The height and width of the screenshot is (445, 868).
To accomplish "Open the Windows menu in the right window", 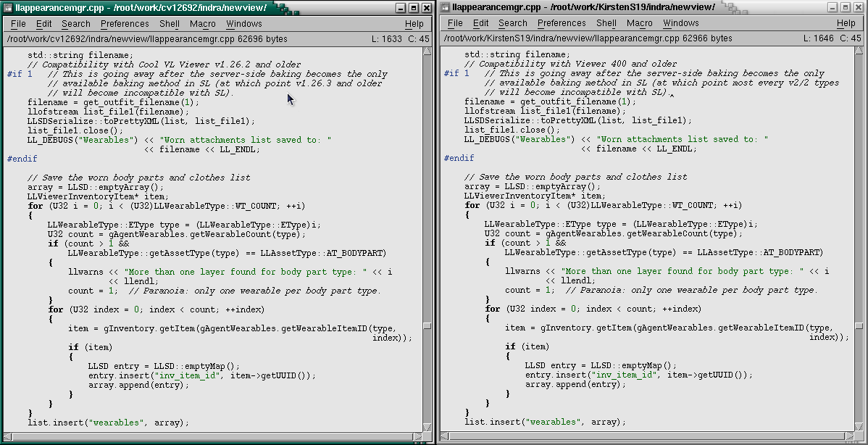I will 681,24.
